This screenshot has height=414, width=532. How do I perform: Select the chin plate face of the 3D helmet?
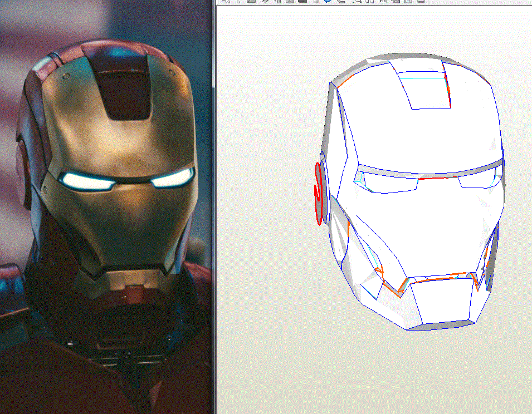click(443, 302)
